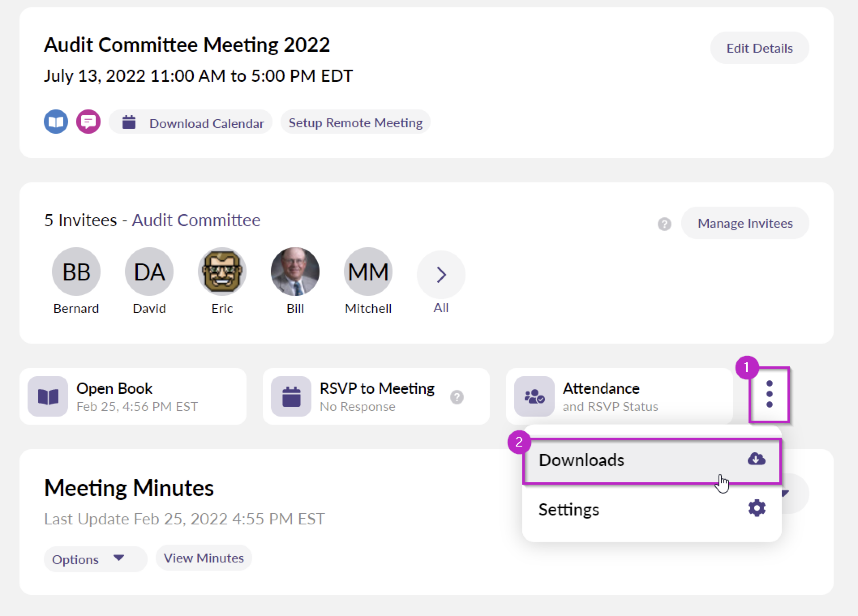Click Eric's avatar picture
The image size is (858, 616).
click(x=222, y=272)
